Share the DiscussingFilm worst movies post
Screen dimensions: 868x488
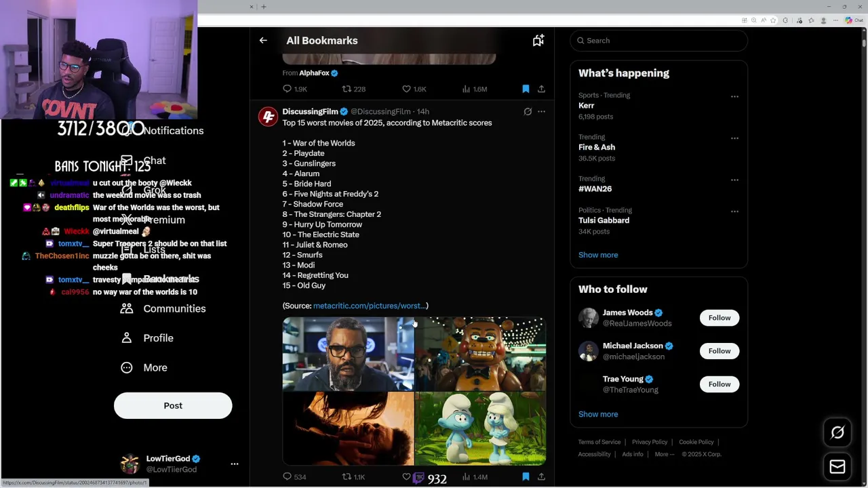point(541,477)
